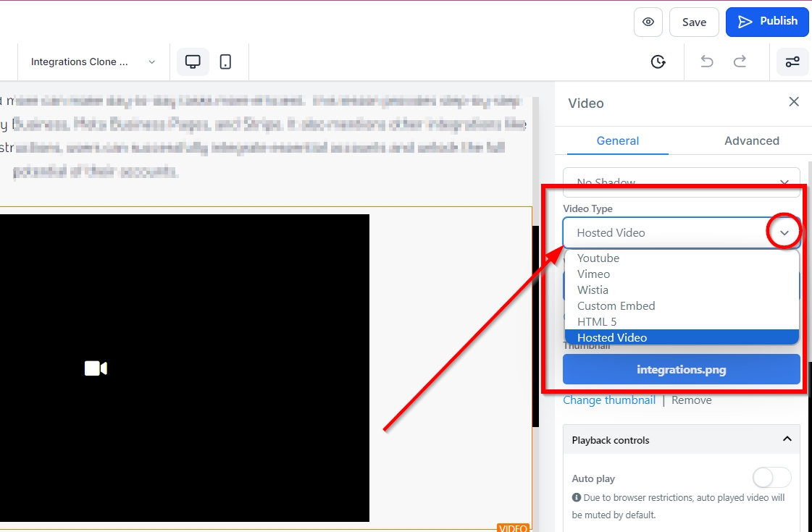Open the No Shadow dropdown
Image resolution: width=812 pixels, height=532 pixels.
pyautogui.click(x=681, y=182)
